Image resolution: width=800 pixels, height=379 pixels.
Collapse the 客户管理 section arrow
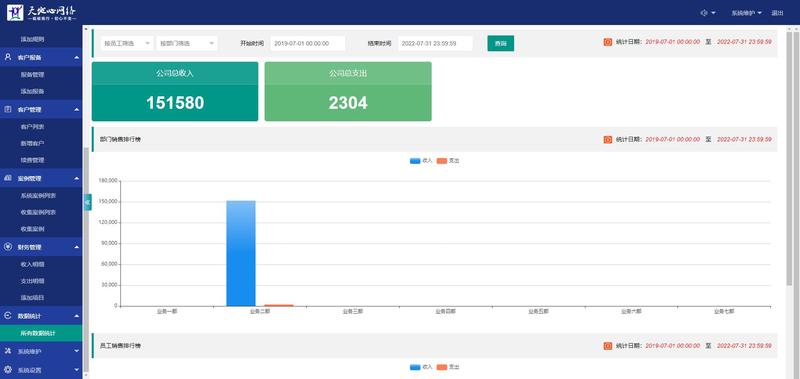[77, 110]
